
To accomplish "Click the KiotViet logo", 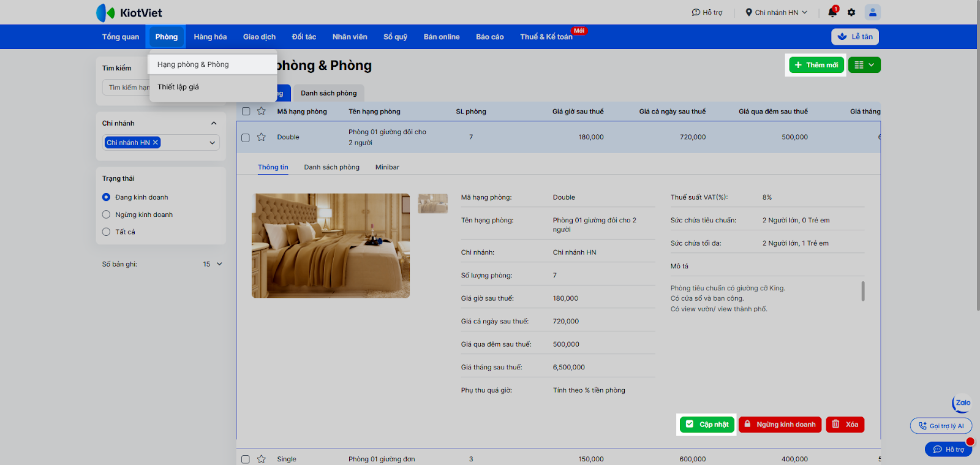I will click(129, 13).
